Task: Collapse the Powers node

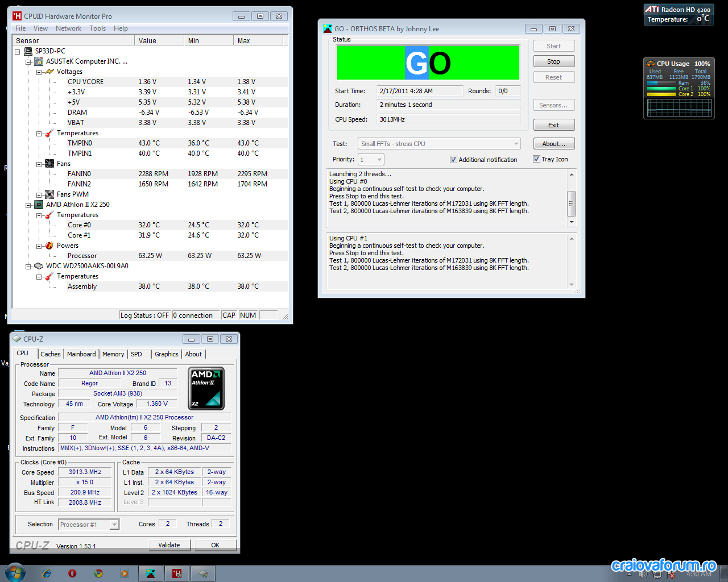Action: tap(39, 246)
